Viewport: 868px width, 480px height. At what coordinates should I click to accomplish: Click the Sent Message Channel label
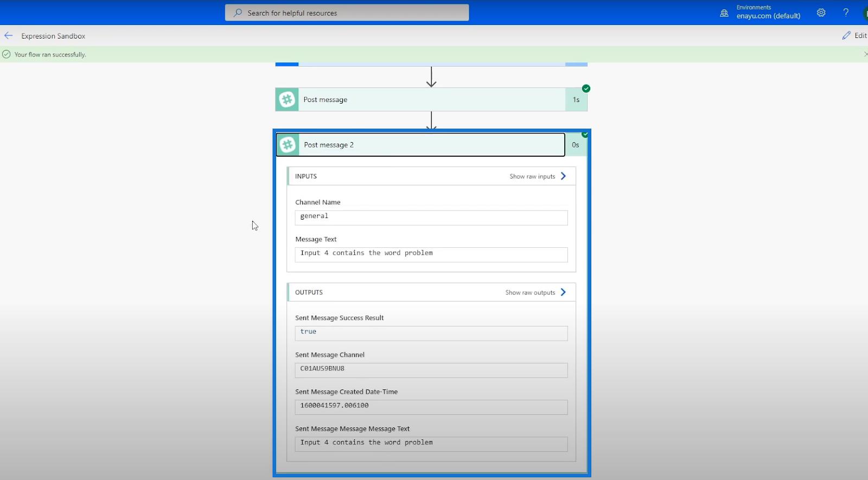pyautogui.click(x=330, y=355)
